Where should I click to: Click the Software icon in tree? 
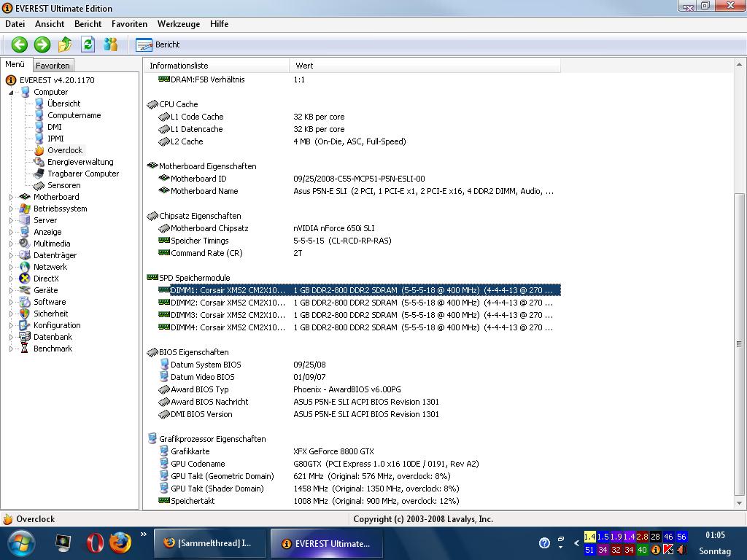[x=24, y=302]
